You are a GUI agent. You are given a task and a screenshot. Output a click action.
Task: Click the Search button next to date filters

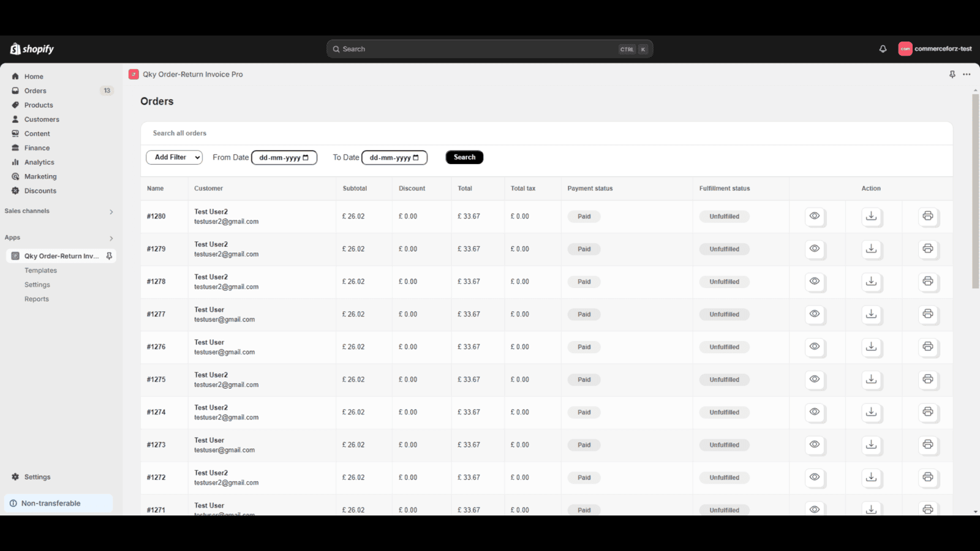coord(464,157)
